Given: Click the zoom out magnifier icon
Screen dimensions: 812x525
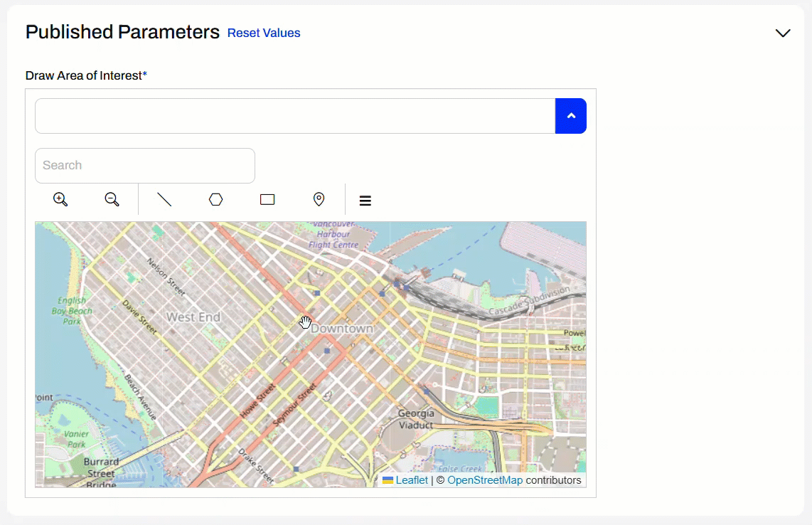Looking at the screenshot, I should [112, 200].
